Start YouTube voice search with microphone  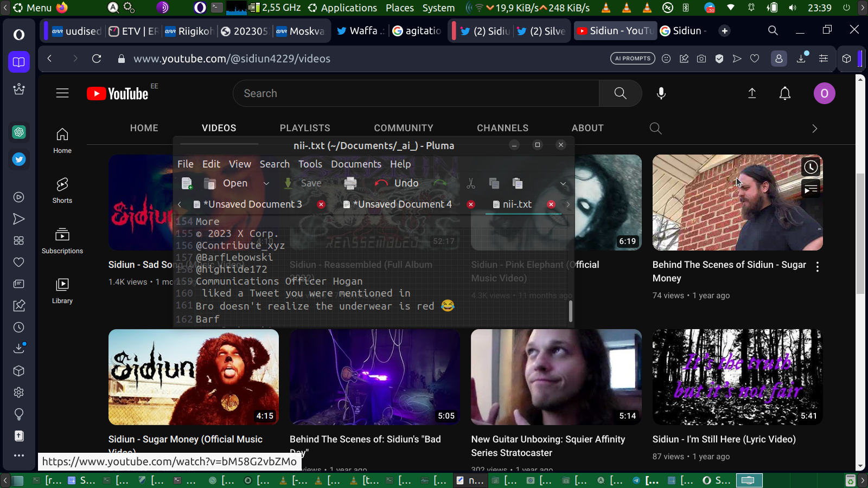[661, 93]
